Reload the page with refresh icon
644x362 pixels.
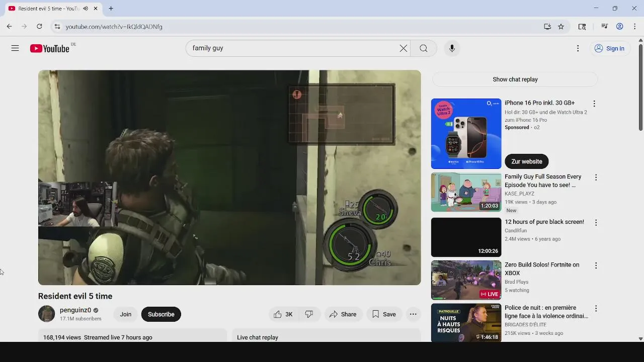tap(39, 27)
